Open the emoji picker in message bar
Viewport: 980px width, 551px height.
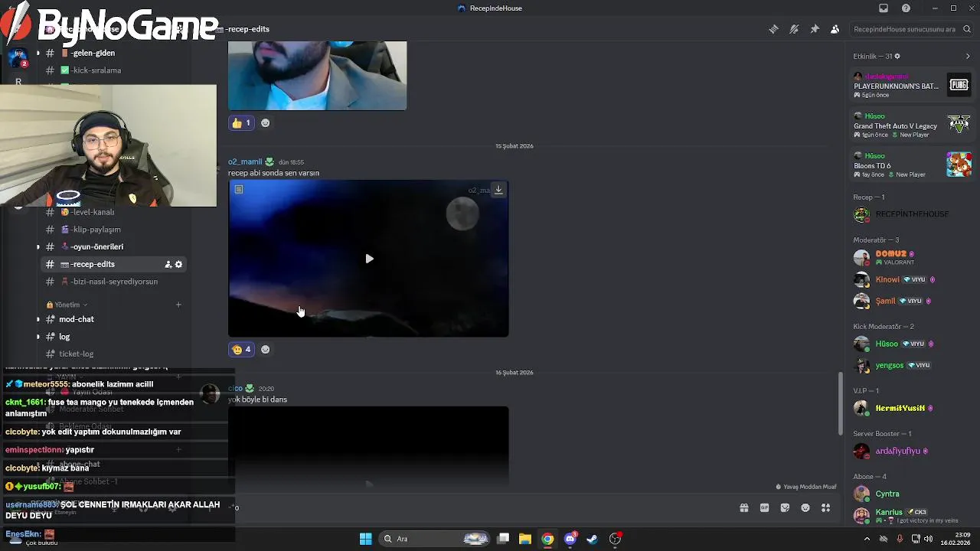coord(805,507)
